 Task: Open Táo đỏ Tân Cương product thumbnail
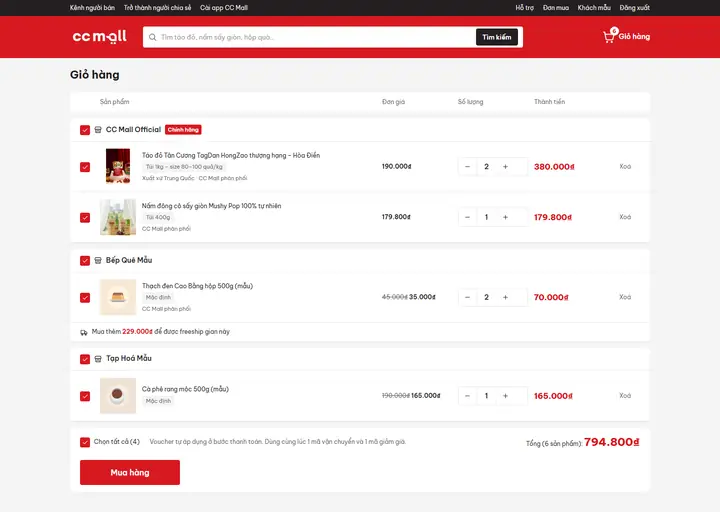(118, 166)
